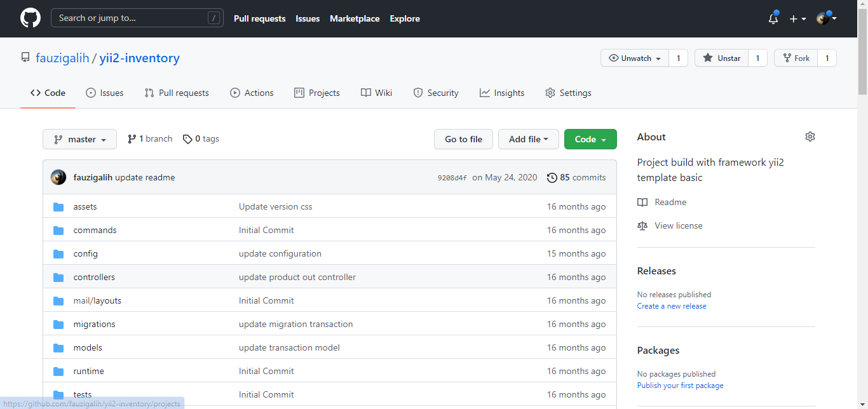Open the Projects tab
868x409 pixels.
pos(317,93)
